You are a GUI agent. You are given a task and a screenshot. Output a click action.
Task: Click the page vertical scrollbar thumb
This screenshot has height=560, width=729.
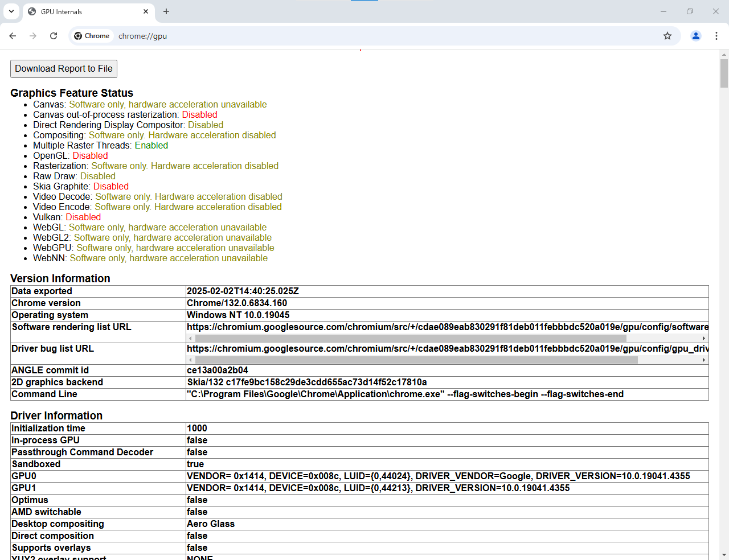point(724,73)
